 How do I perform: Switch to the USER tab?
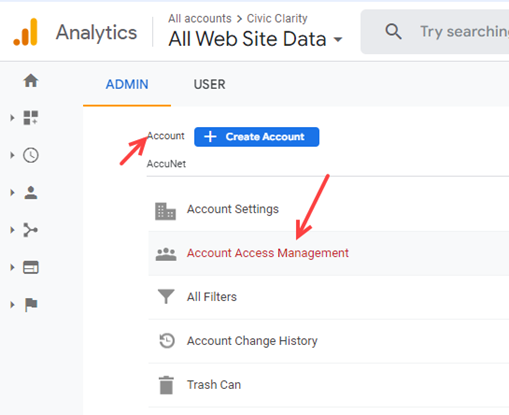pos(210,85)
